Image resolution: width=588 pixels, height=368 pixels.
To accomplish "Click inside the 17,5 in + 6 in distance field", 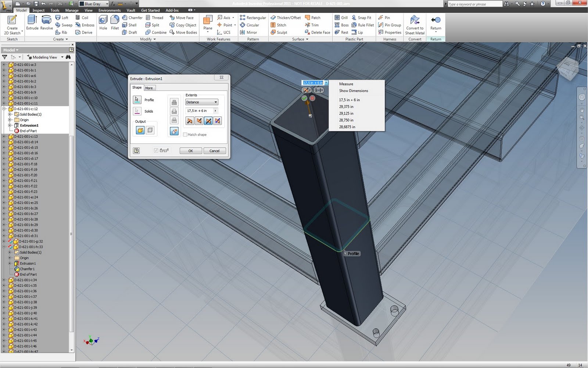I will 198,110.
